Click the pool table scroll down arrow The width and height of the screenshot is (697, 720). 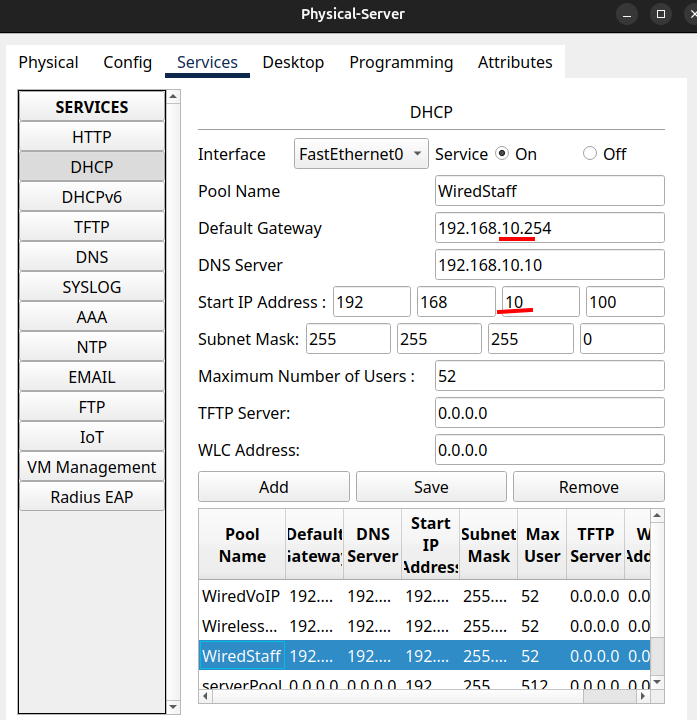pos(658,682)
